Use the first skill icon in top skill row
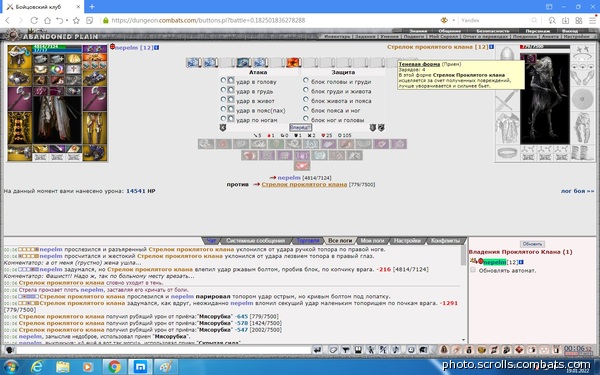600x375 pixels. point(206,144)
